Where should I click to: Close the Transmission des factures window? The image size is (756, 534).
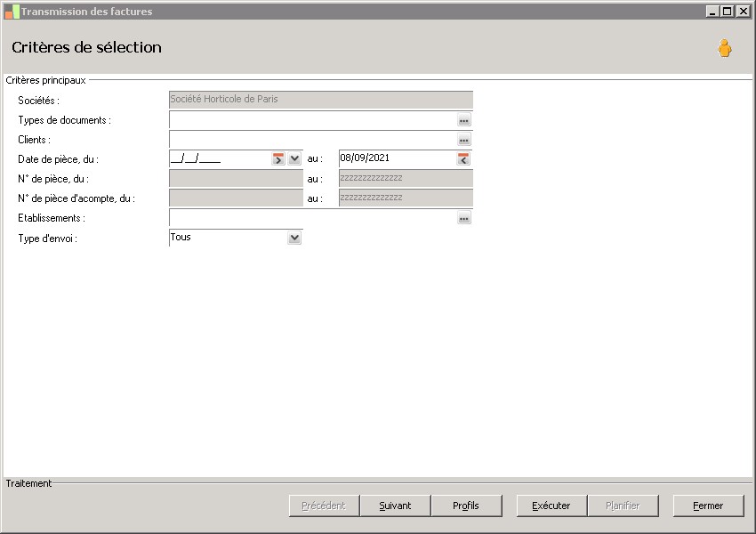(743, 11)
